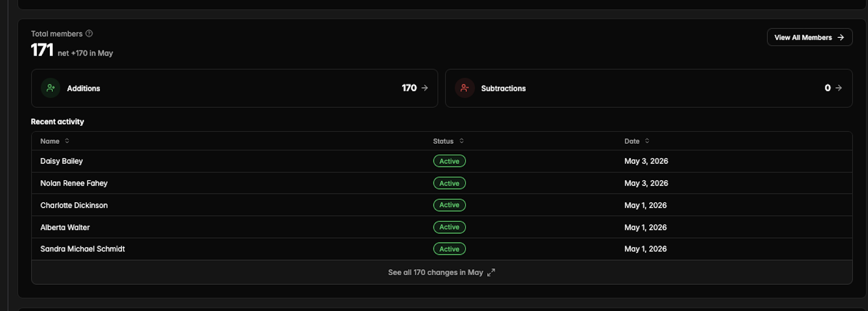Click arrow icon in View All Members
This screenshot has width=868, height=311.
(x=841, y=37)
